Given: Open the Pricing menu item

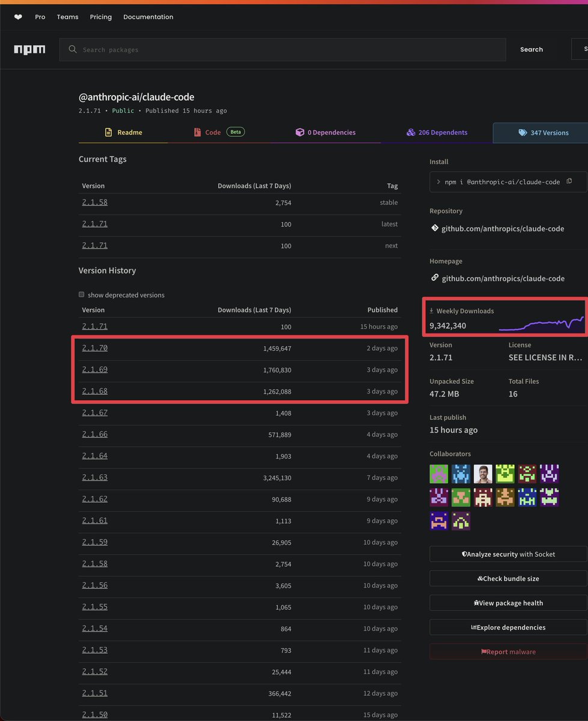Looking at the screenshot, I should tap(101, 17).
